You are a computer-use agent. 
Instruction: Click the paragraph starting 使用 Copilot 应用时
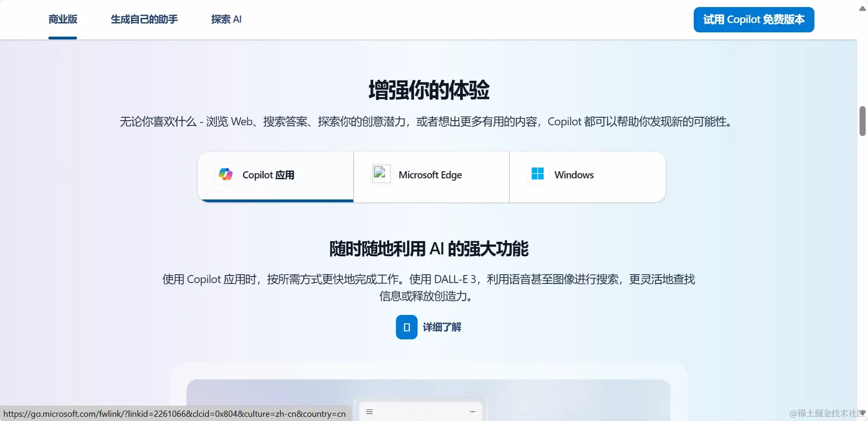[x=428, y=287]
